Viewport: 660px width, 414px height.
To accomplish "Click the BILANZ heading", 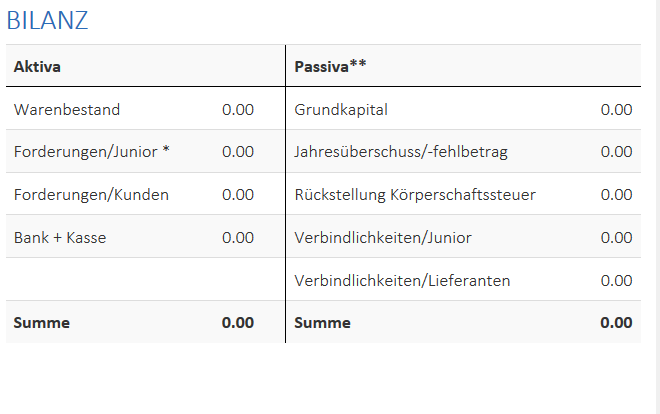I will (x=47, y=20).
